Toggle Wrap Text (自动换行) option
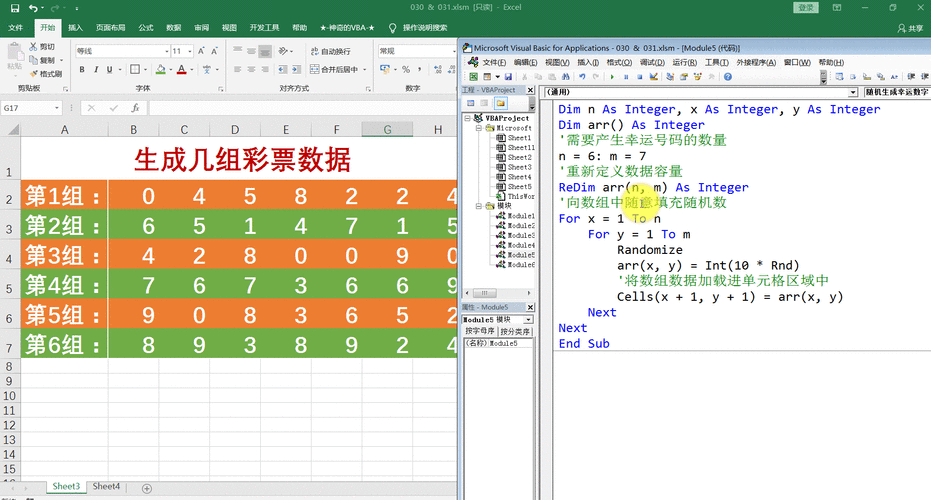 [x=330, y=51]
